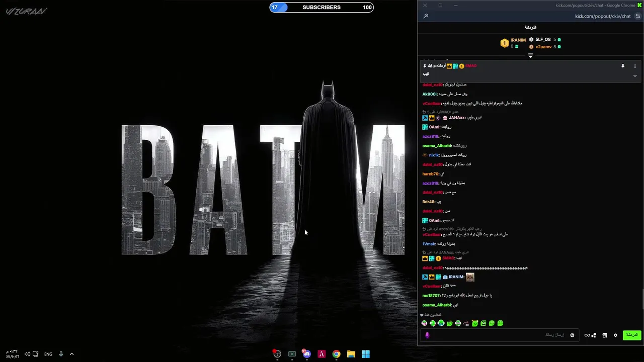Viewport: 644px width, 362px height.
Task: Click the Chrome site info icon
Action: pyautogui.click(x=638, y=16)
